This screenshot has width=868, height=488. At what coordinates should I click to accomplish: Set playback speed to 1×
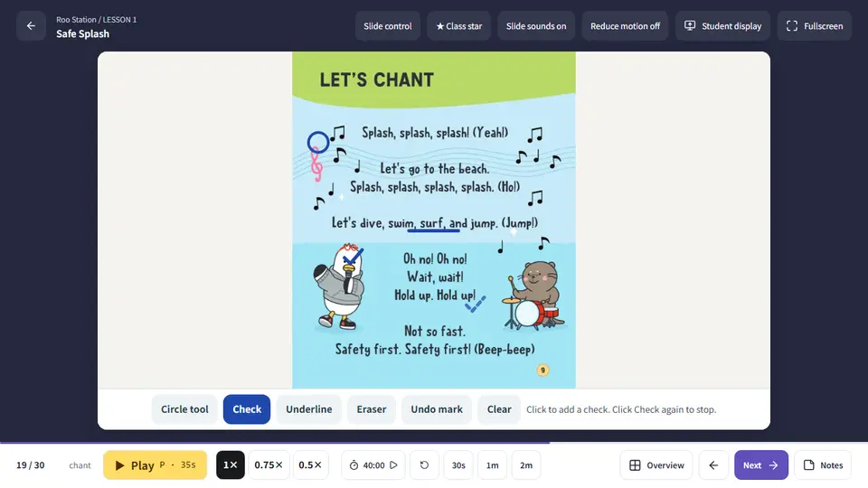231,465
